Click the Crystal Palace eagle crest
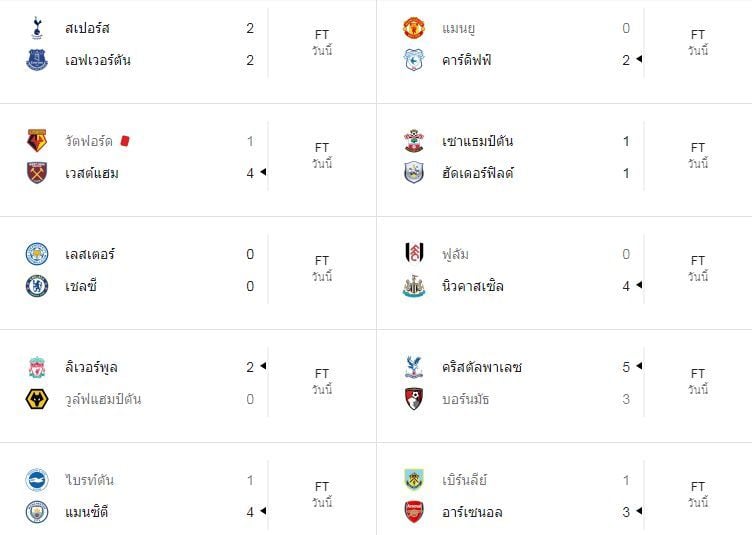 413,367
